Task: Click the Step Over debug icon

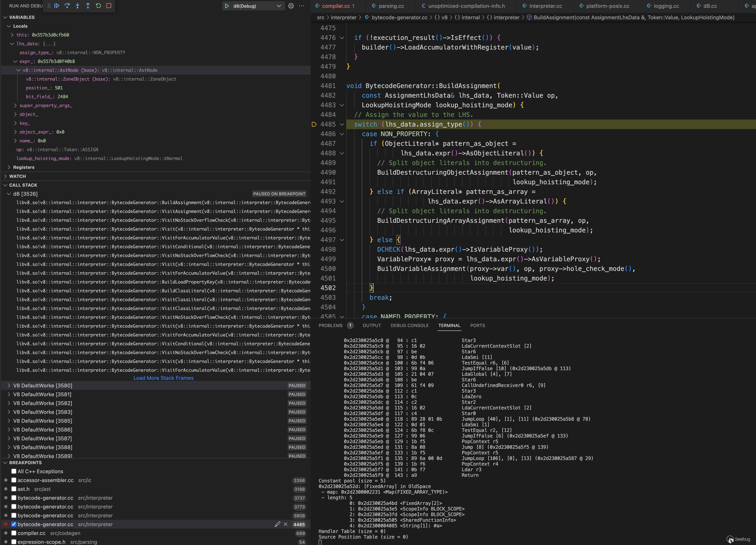Action: pyautogui.click(x=67, y=6)
